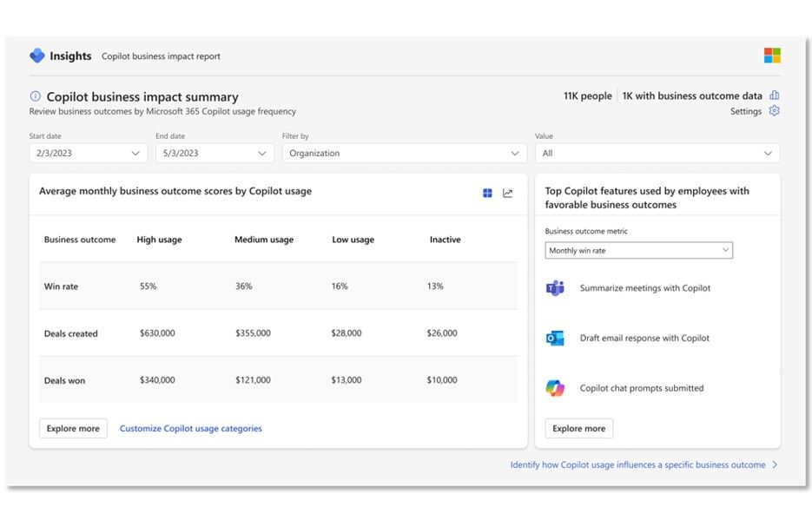Click Explore more under the outcome table

[x=73, y=428]
